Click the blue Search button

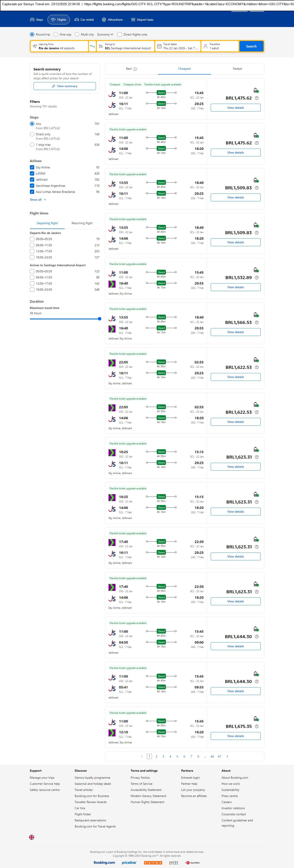click(x=251, y=46)
